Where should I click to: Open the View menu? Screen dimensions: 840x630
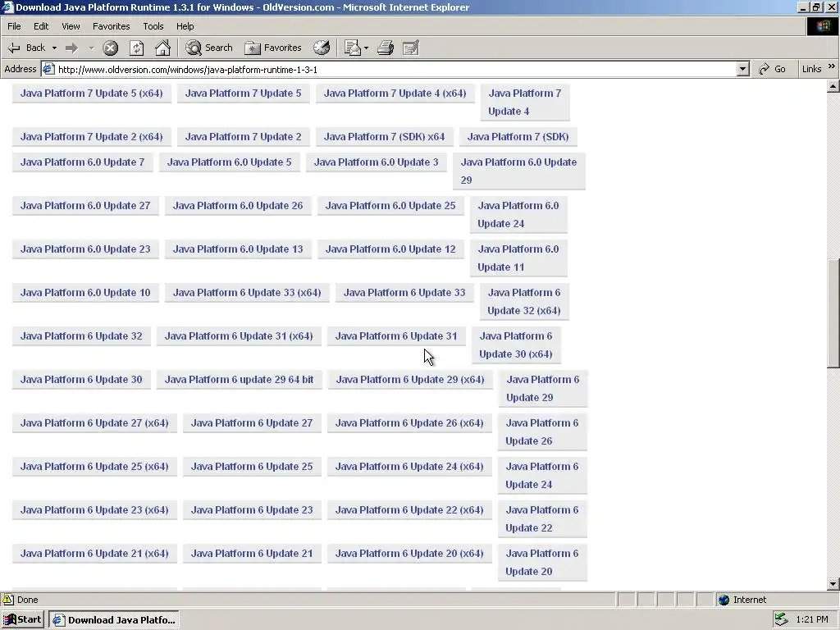(x=71, y=26)
